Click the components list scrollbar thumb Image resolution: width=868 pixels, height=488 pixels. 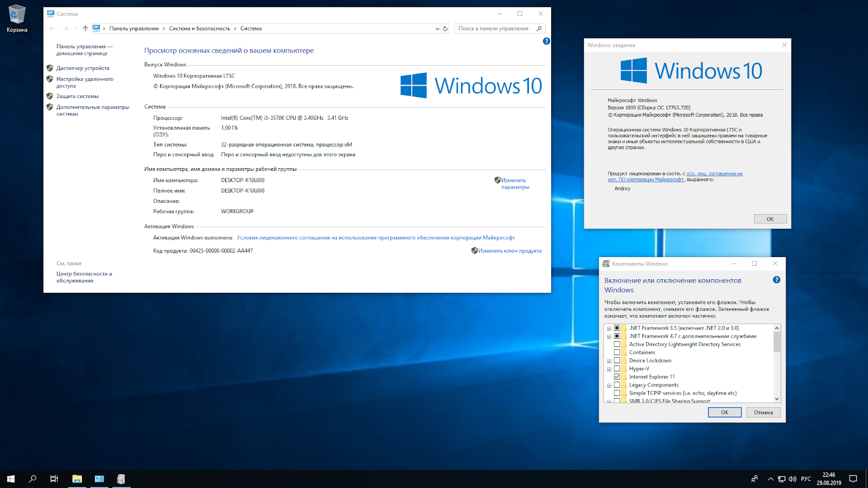[x=777, y=342]
